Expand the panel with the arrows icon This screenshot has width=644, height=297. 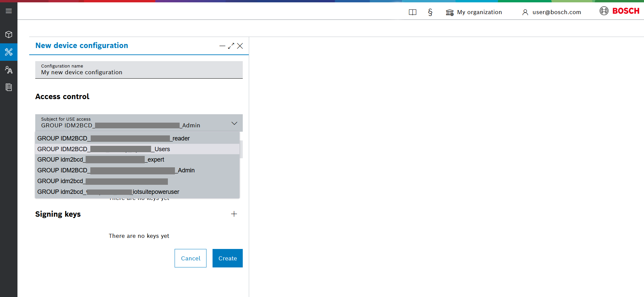(231, 46)
